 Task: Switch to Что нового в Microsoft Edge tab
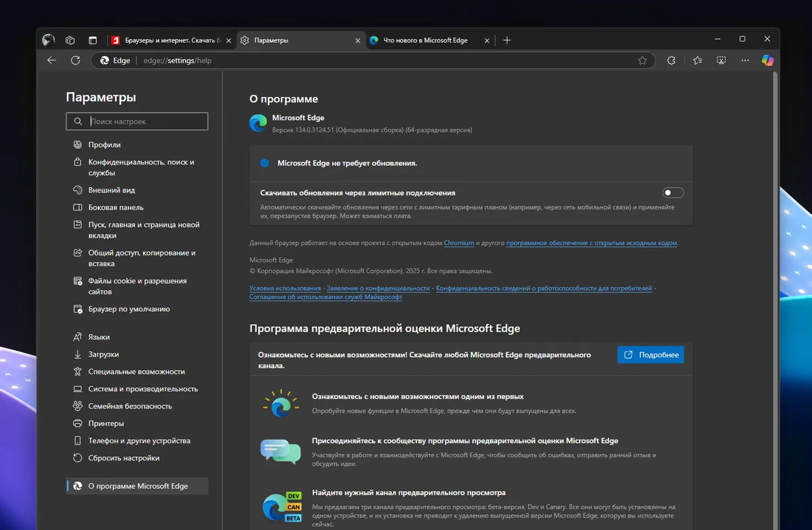430,40
